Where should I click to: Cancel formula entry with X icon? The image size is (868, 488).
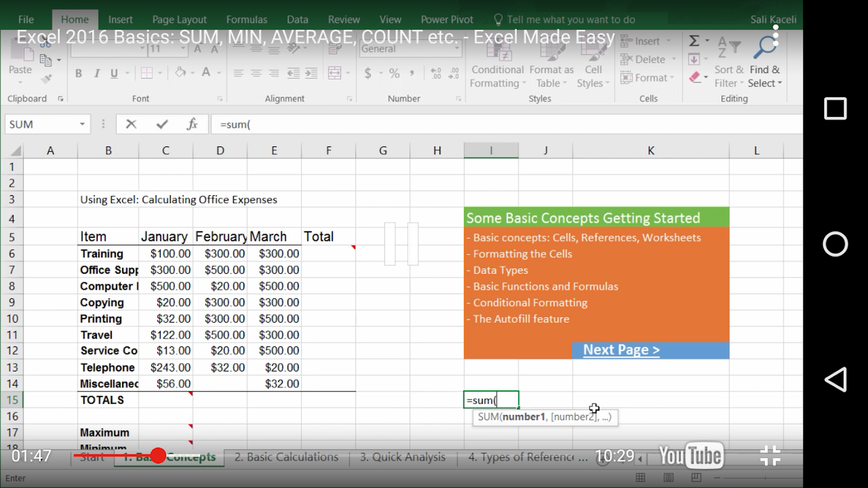coord(131,124)
